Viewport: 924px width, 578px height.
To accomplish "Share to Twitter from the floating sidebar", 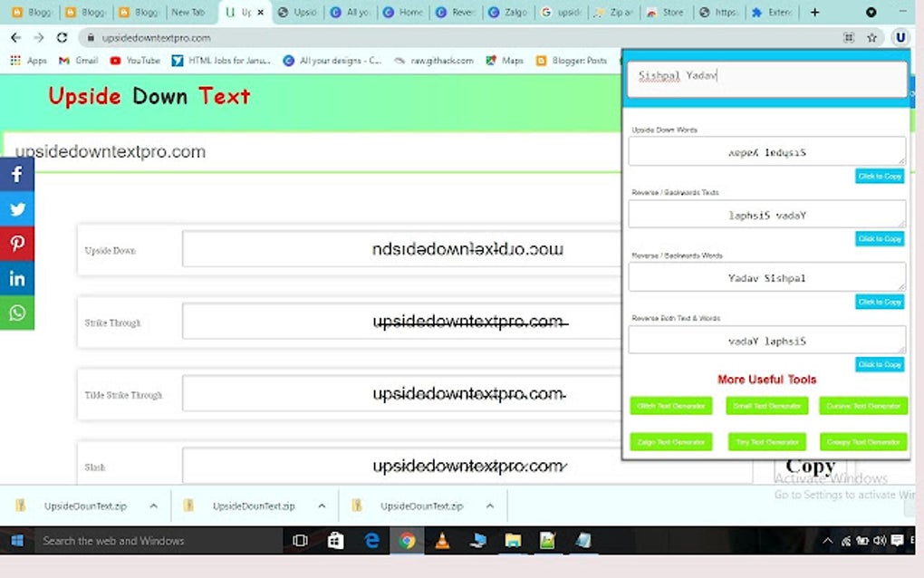I will tap(17, 208).
